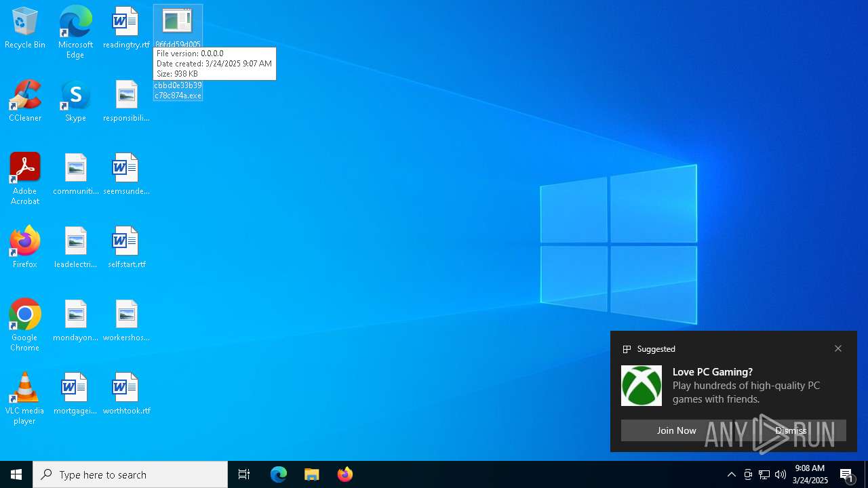This screenshot has height=488, width=868.
Task: Select the Firefox desktop shortcut
Action: (x=25, y=247)
